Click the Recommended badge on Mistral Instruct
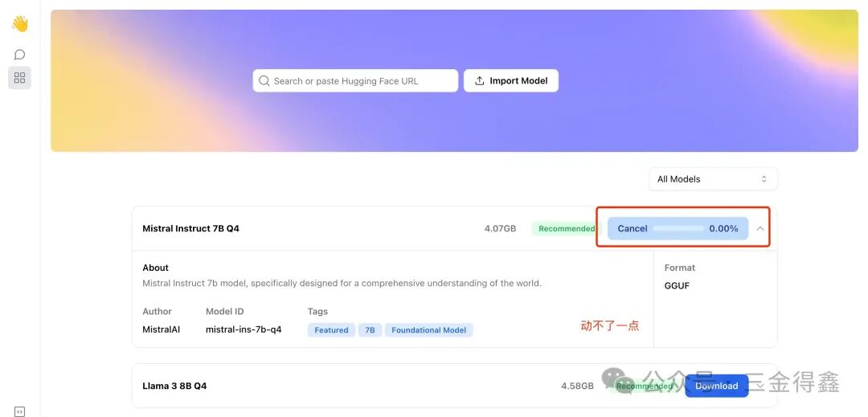The image size is (868, 417). [x=566, y=228]
